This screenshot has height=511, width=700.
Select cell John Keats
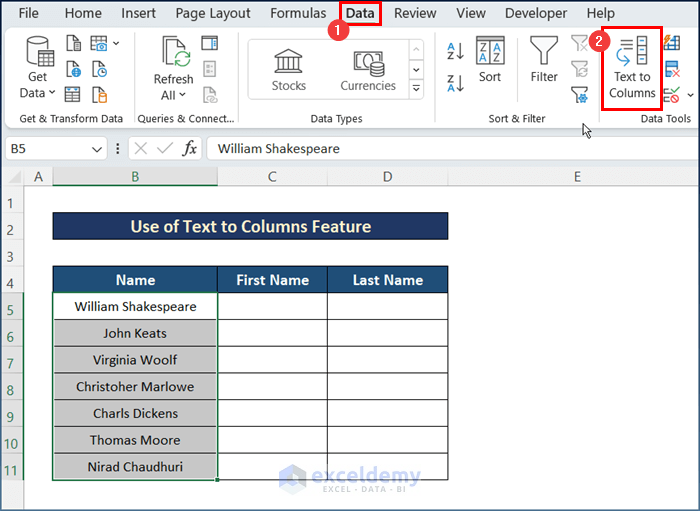135,333
